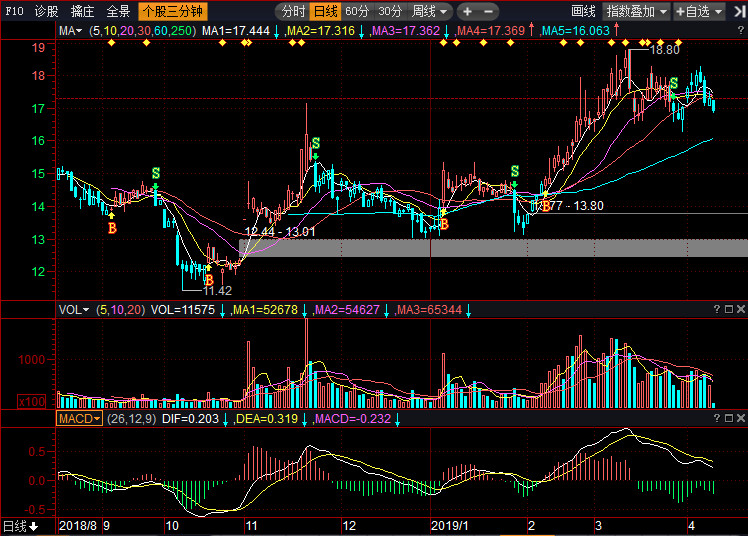Open the 指数叠加 index overlay dropdown
Screen dimensions: 748x536
coord(636,12)
